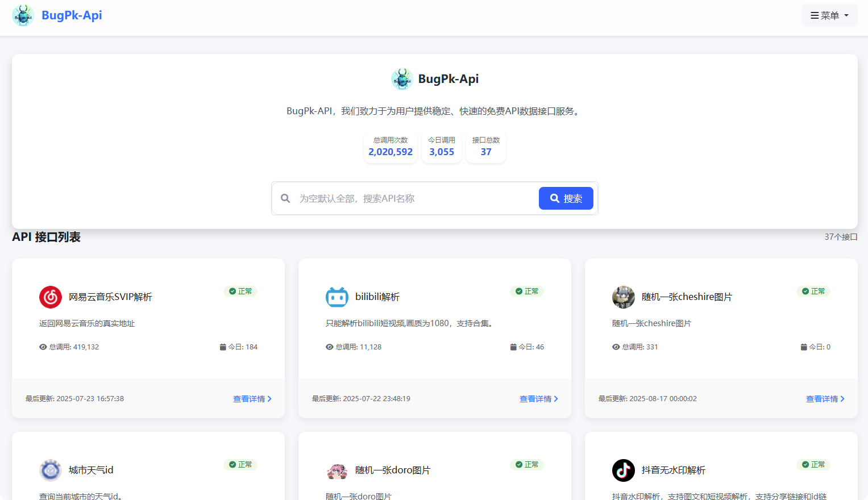The image size is (868, 500).
Task: Click the bilibili blue TV icon
Action: (x=337, y=297)
